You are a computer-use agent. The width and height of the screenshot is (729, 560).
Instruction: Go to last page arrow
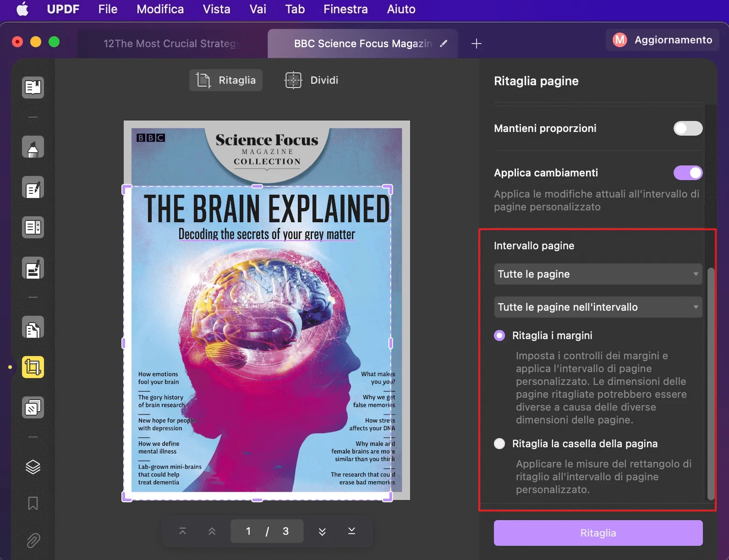[x=351, y=531]
